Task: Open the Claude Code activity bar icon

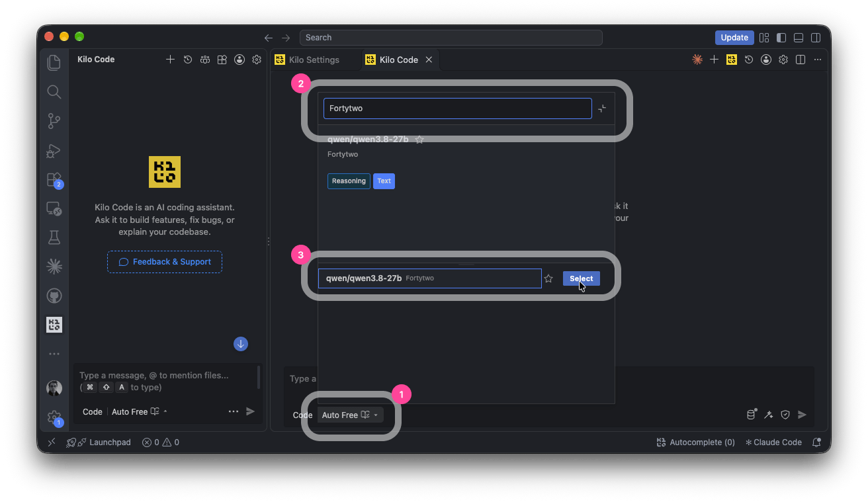Action: pyautogui.click(x=54, y=267)
